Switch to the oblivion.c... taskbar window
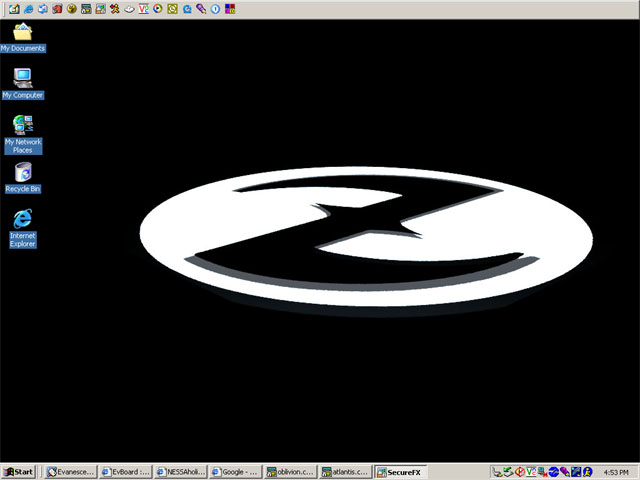The width and height of the screenshot is (640, 480). pyautogui.click(x=291, y=472)
